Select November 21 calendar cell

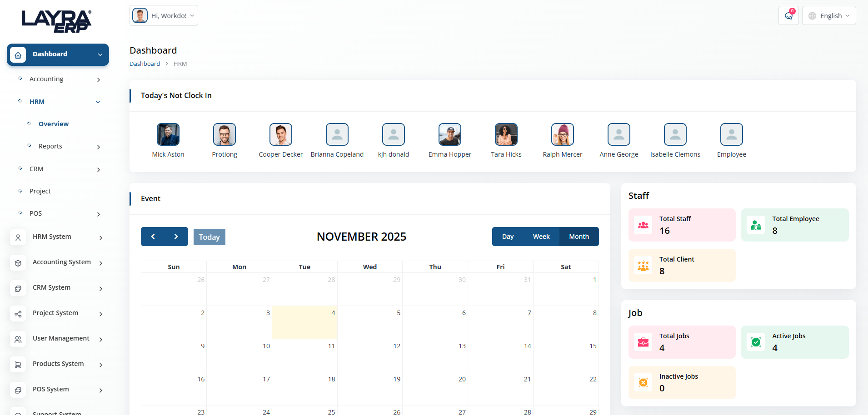click(x=500, y=389)
